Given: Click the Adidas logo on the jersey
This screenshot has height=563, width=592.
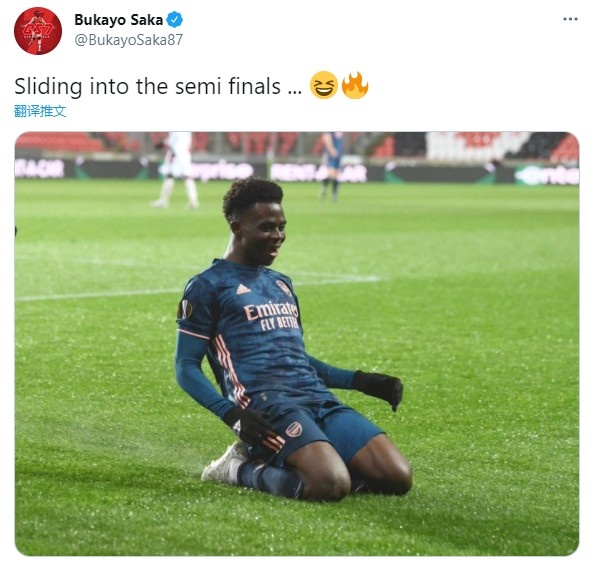Looking at the screenshot, I should pos(243,290).
